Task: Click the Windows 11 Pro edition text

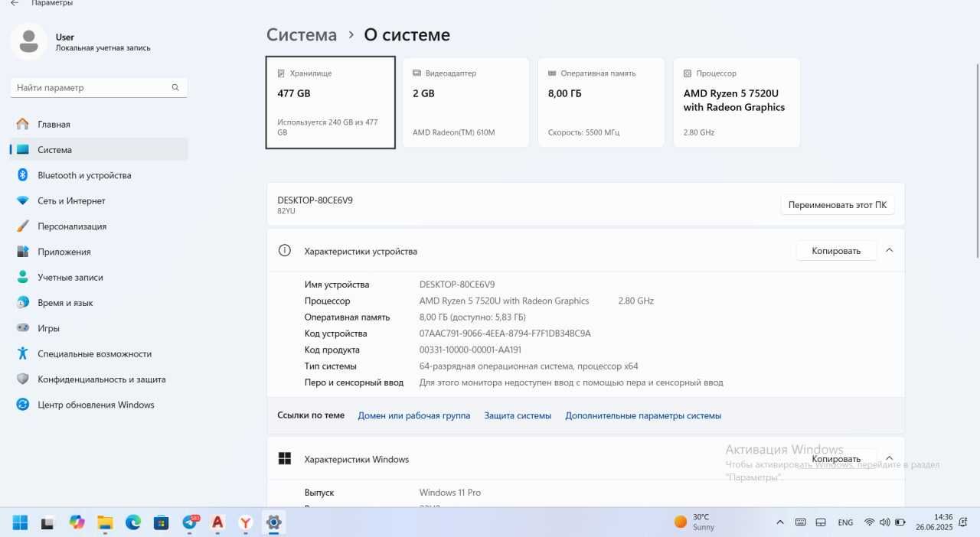Action: tap(450, 493)
